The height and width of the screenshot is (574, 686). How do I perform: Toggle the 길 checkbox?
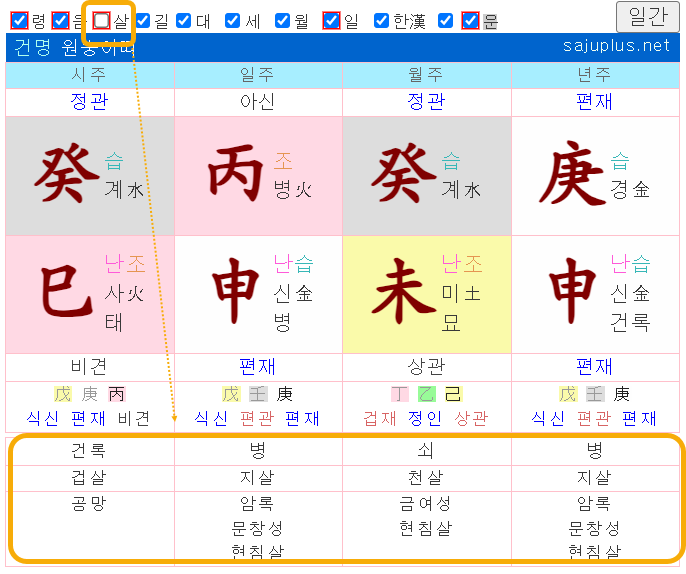point(143,20)
